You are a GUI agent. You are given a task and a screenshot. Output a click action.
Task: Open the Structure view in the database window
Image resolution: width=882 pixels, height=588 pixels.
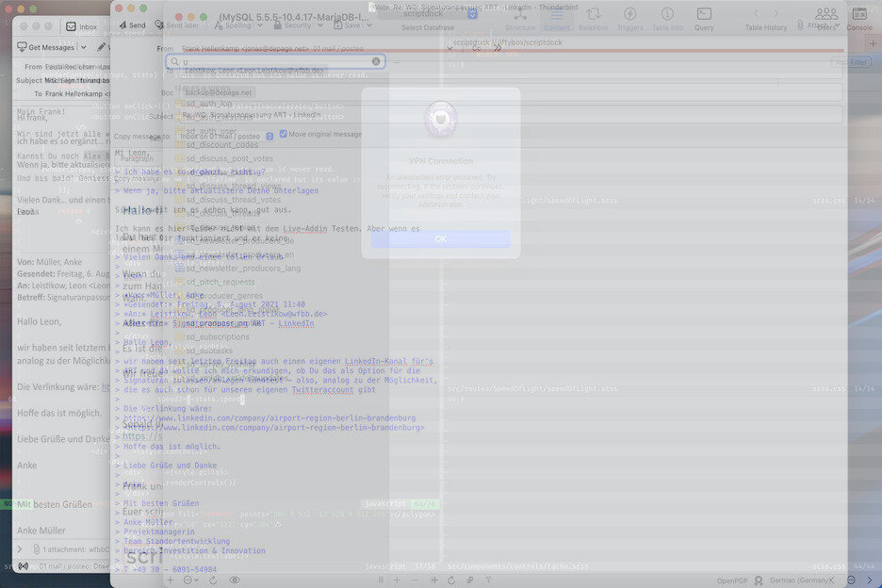pos(520,19)
